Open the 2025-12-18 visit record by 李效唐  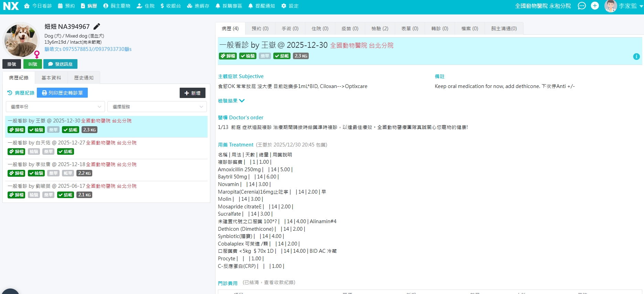coord(72,164)
